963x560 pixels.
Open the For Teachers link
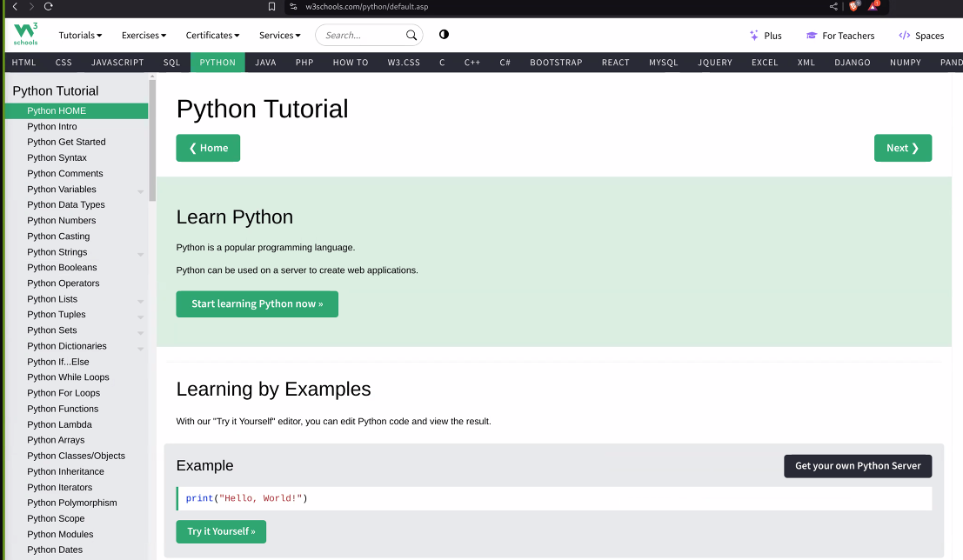coord(840,36)
